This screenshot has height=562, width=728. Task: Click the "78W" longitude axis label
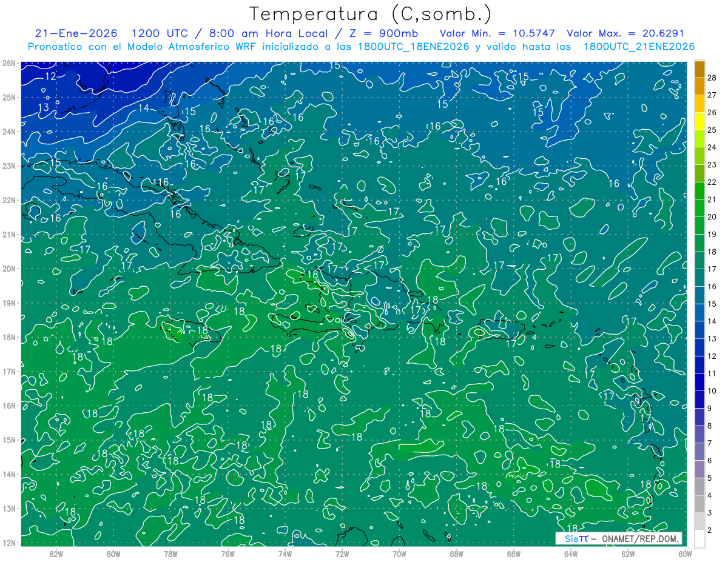click(x=170, y=554)
